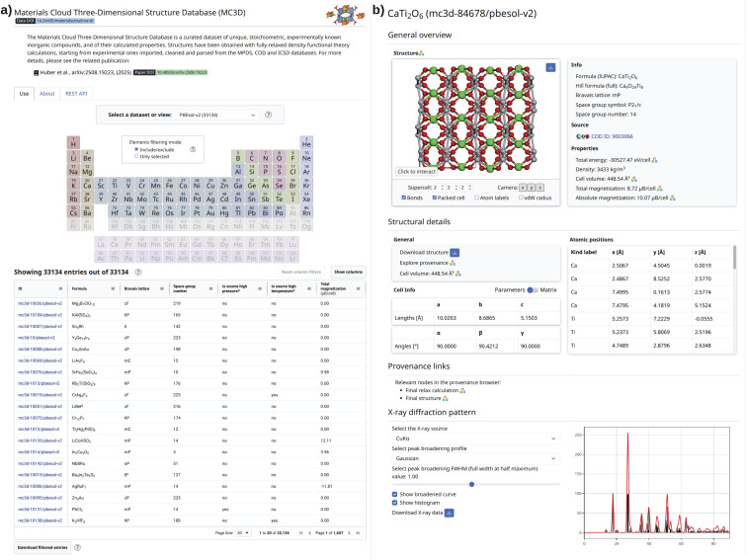The width and height of the screenshot is (747, 560).
Task: Click the MC3D logo at the top
Action: click(346, 14)
